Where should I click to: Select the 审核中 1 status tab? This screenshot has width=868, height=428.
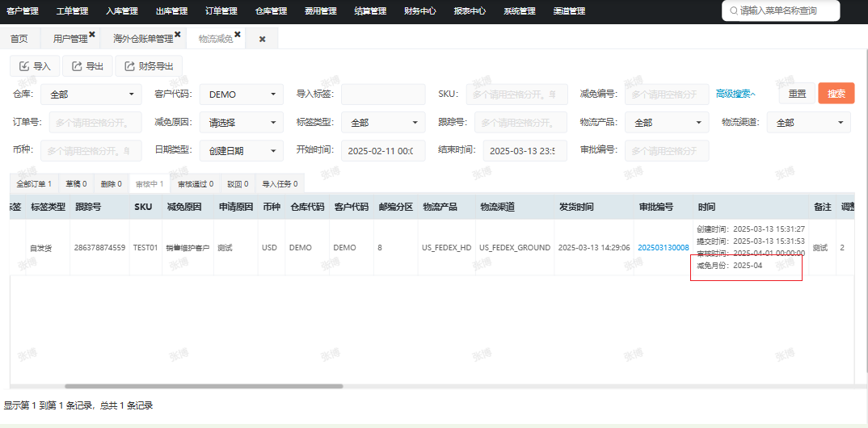click(150, 183)
